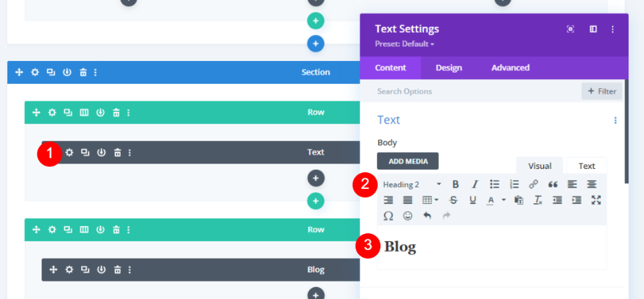The width and height of the screenshot is (644, 299).
Task: Disable the first Row via power icon
Action: click(x=100, y=113)
